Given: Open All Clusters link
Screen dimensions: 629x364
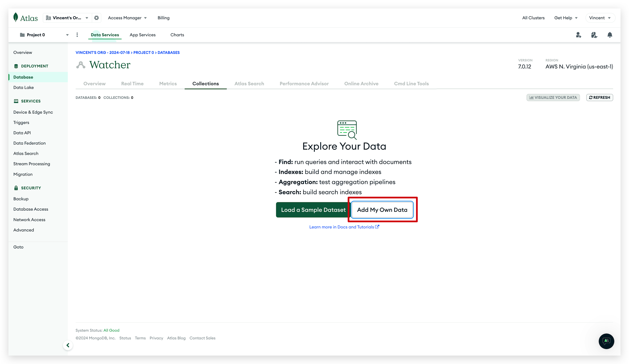Looking at the screenshot, I should coord(533,18).
